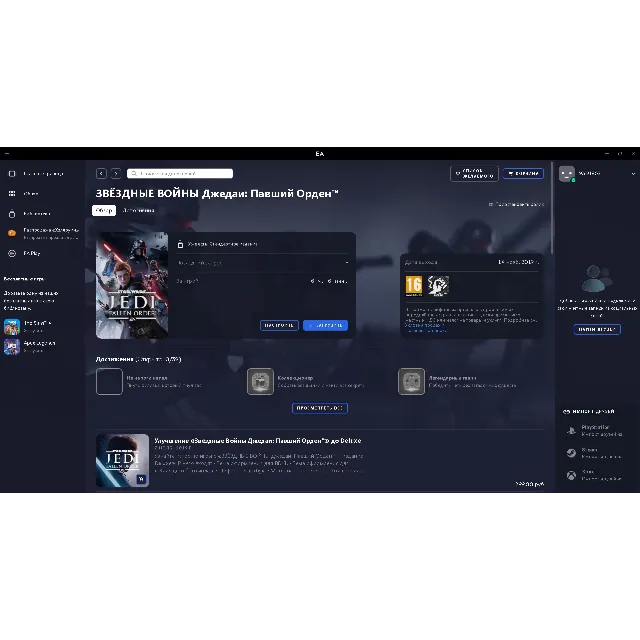The width and height of the screenshot is (640, 640).
Task: Open the Wishlist button
Action: pos(474,173)
